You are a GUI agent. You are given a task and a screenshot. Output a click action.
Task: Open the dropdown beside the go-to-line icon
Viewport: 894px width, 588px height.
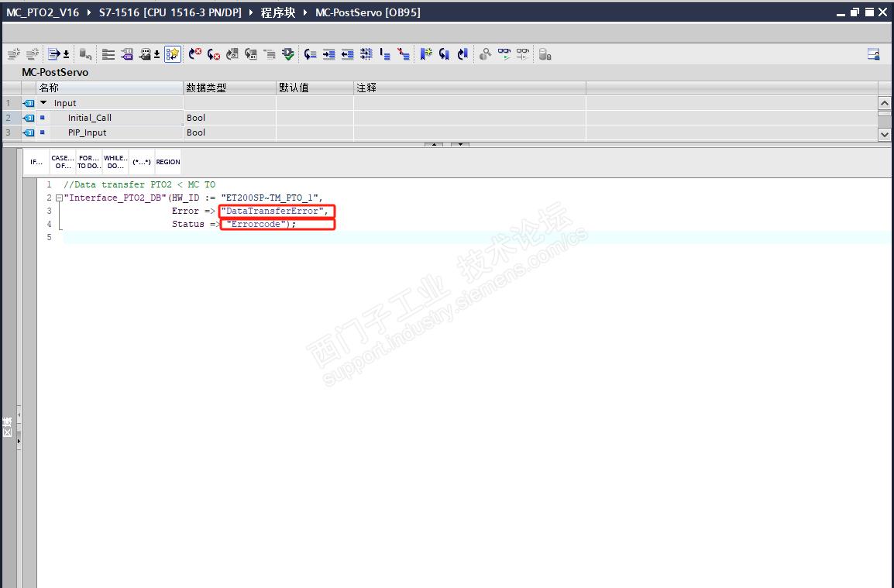pos(66,55)
